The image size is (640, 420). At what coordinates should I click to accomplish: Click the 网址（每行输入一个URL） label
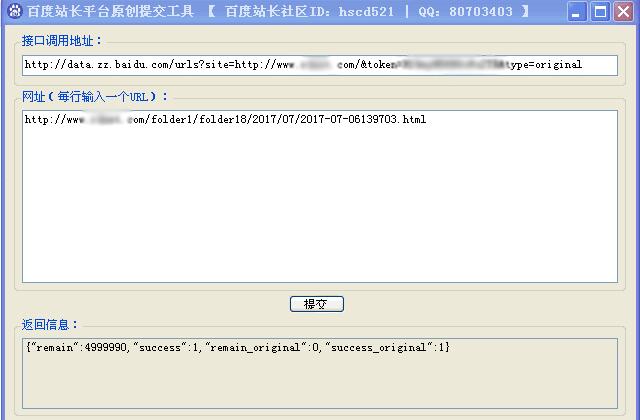[x=96, y=97]
